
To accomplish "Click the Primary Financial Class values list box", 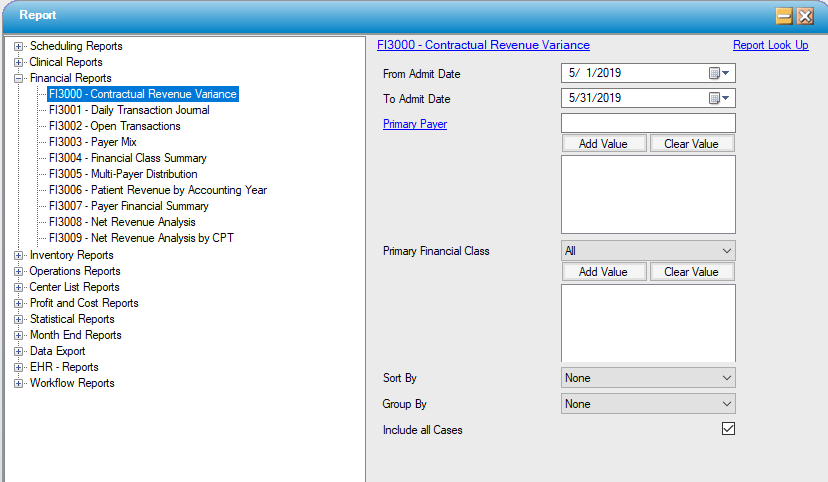I will 648,323.
